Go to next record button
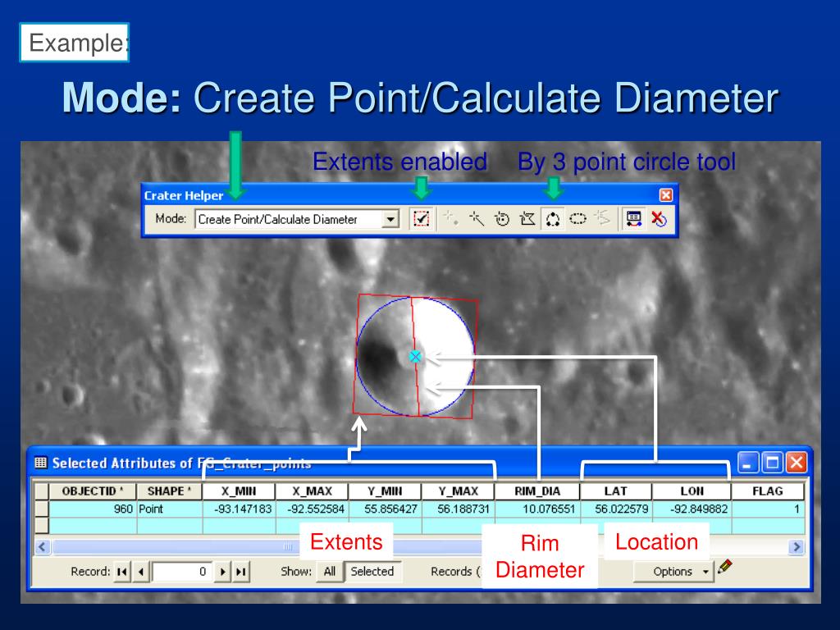 click(x=222, y=572)
